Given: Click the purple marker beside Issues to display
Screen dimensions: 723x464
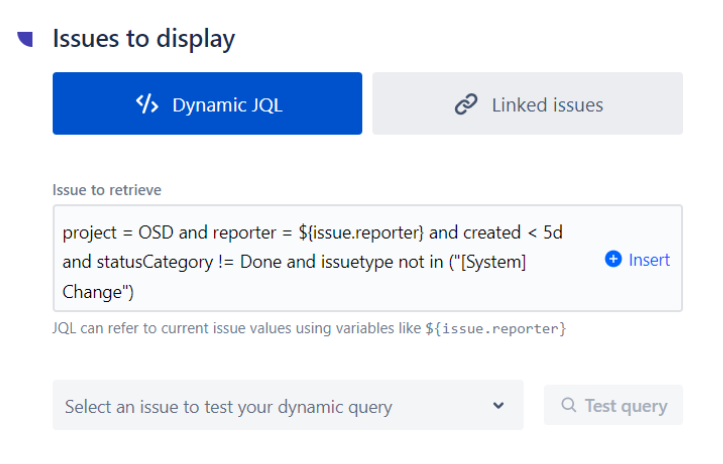Looking at the screenshot, I should click(25, 39).
